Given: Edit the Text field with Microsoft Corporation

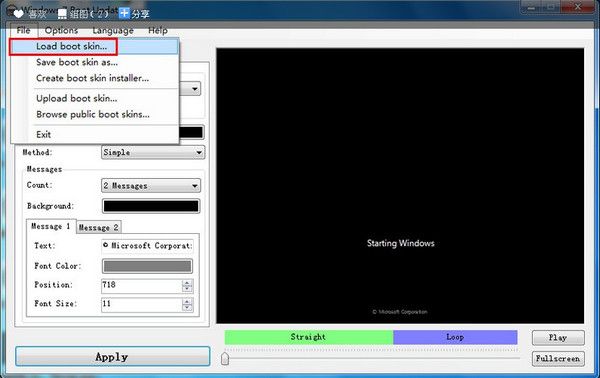Looking at the screenshot, I should (x=147, y=246).
